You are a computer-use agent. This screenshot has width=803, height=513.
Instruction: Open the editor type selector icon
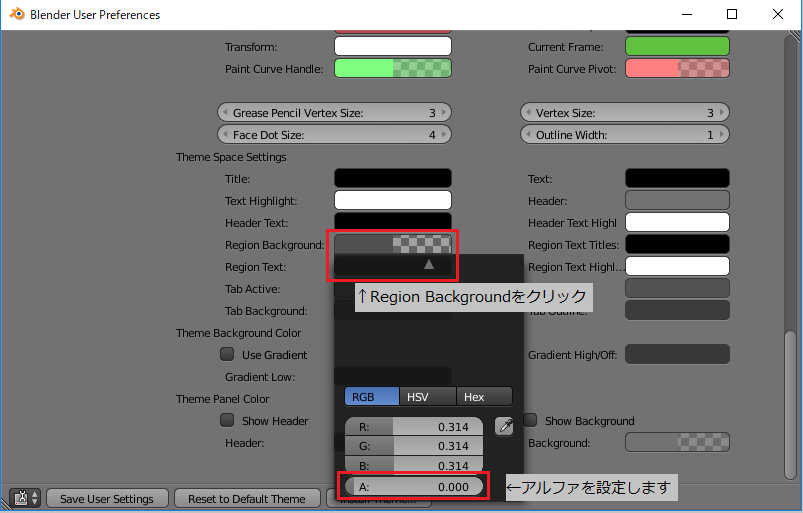pos(25,498)
